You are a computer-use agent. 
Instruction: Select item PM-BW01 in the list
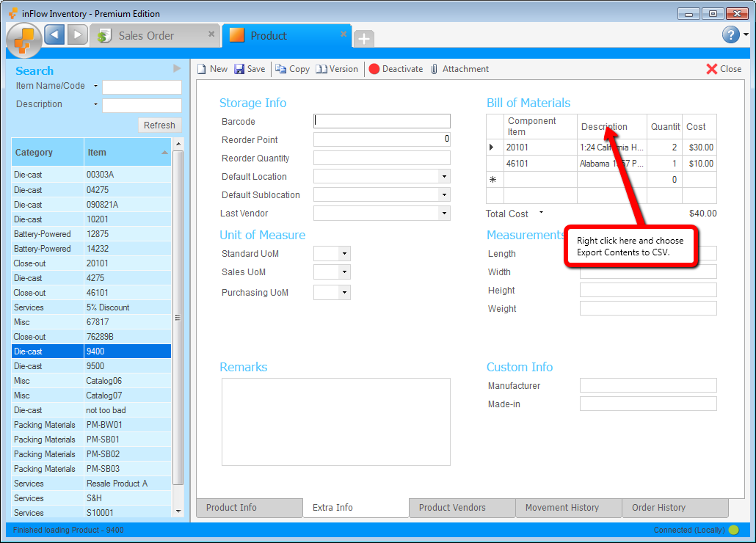coord(91,425)
